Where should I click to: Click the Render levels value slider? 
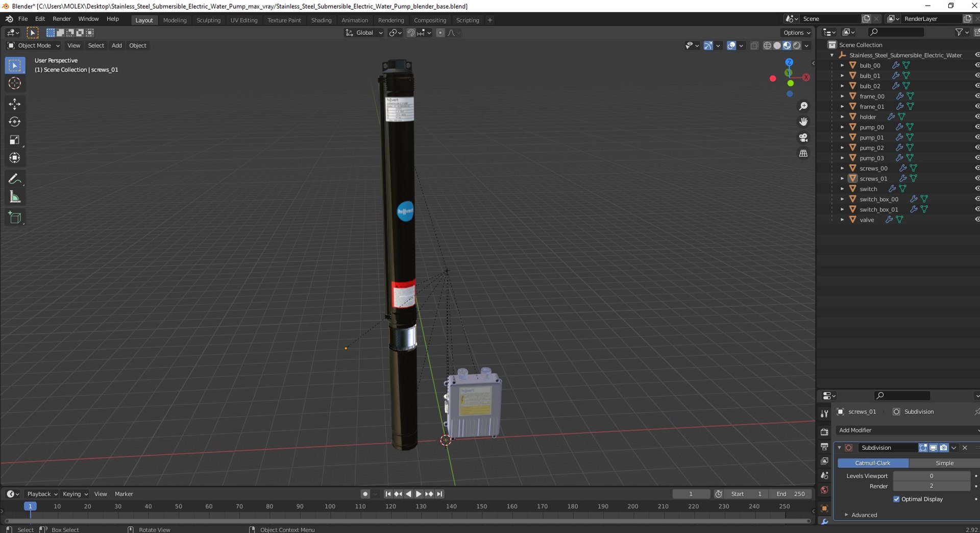932,487
